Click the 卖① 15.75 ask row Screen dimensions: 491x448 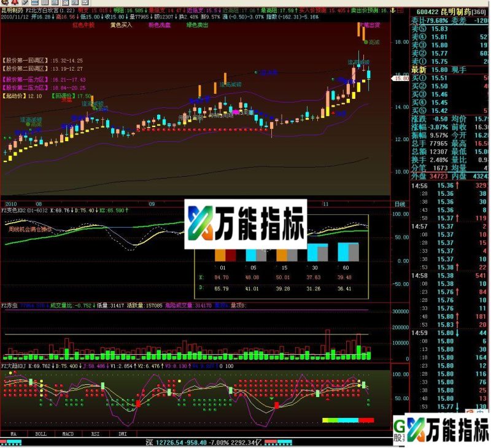coord(450,61)
